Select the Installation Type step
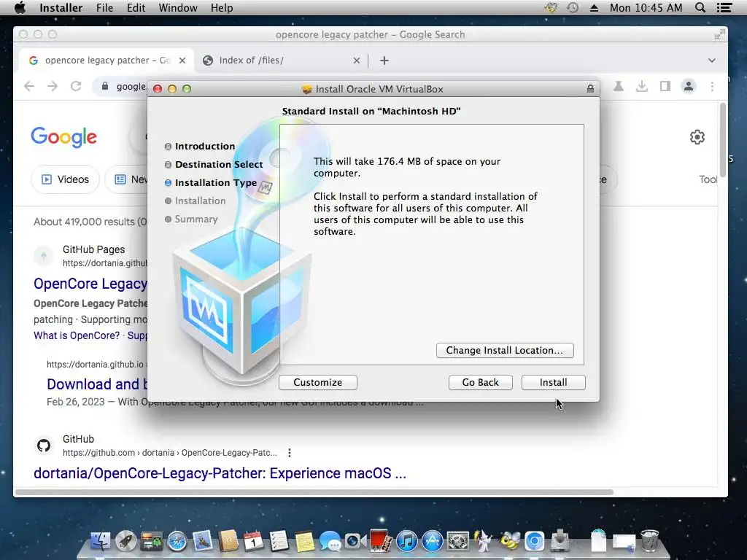 pyautogui.click(x=216, y=183)
